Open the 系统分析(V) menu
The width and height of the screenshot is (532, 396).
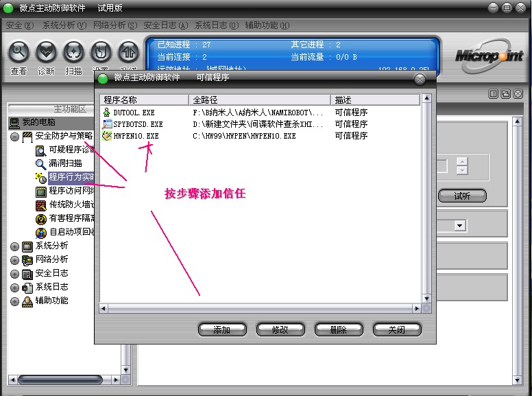coord(64,25)
